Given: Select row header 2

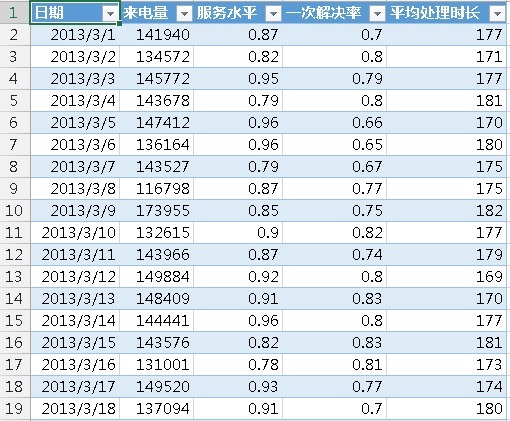Looking at the screenshot, I should coord(15,35).
